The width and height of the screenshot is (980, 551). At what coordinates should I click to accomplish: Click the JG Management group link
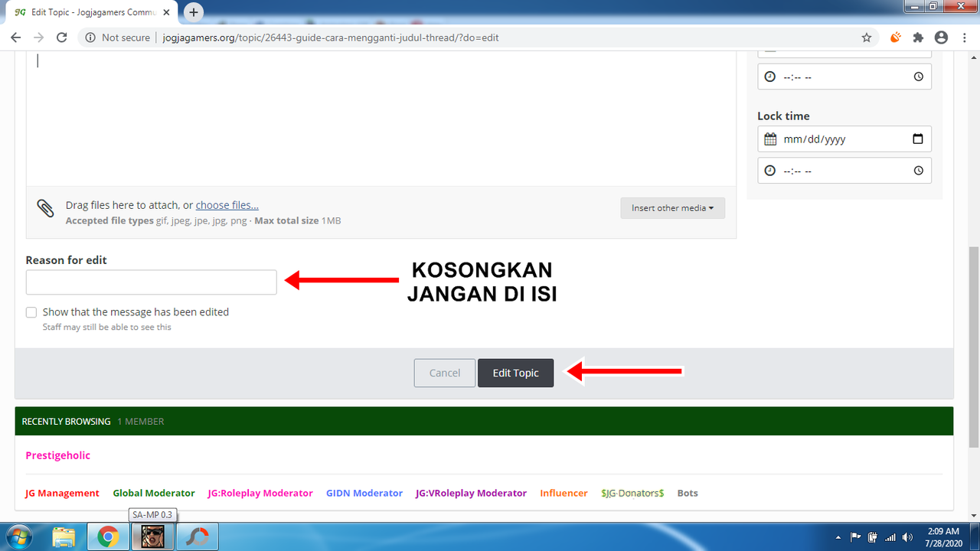pyautogui.click(x=62, y=493)
